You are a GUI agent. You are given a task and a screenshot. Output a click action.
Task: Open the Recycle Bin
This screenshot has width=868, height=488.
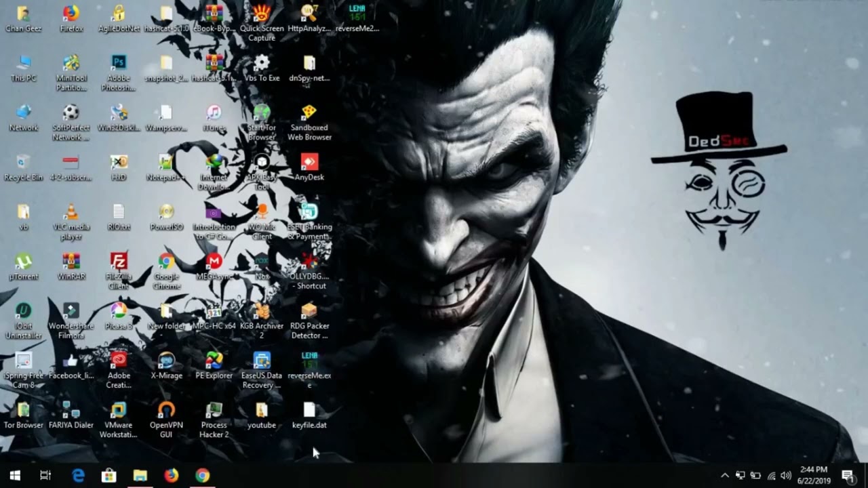tap(24, 167)
